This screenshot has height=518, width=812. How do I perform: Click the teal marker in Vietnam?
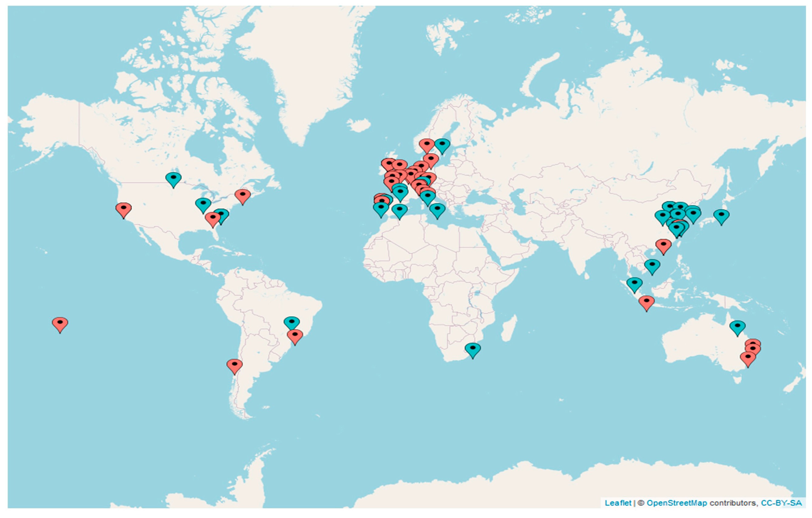point(652,266)
